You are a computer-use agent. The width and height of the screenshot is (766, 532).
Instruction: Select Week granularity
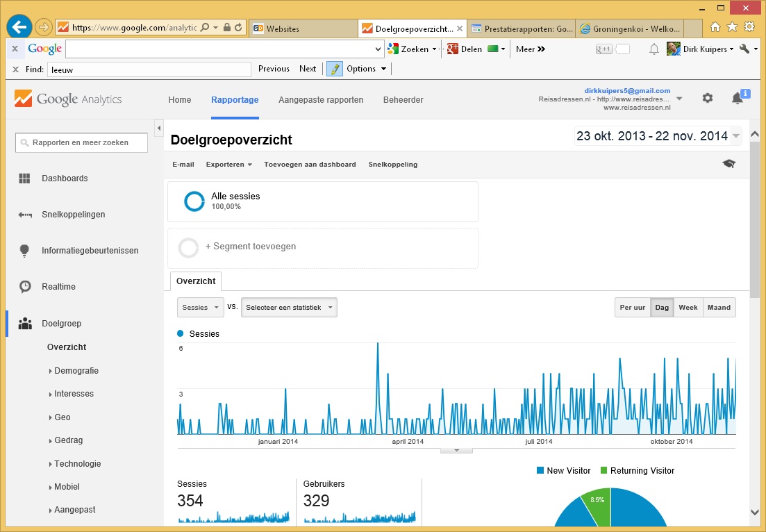pos(688,307)
